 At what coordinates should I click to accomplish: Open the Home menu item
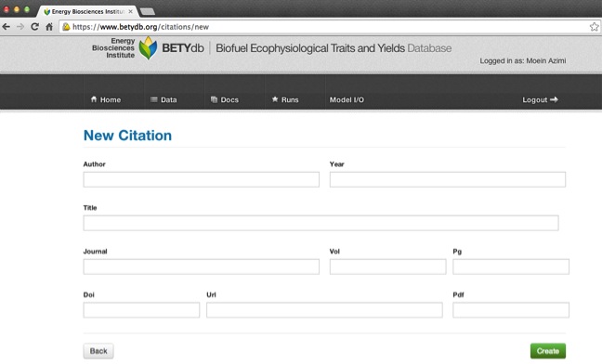tap(106, 99)
